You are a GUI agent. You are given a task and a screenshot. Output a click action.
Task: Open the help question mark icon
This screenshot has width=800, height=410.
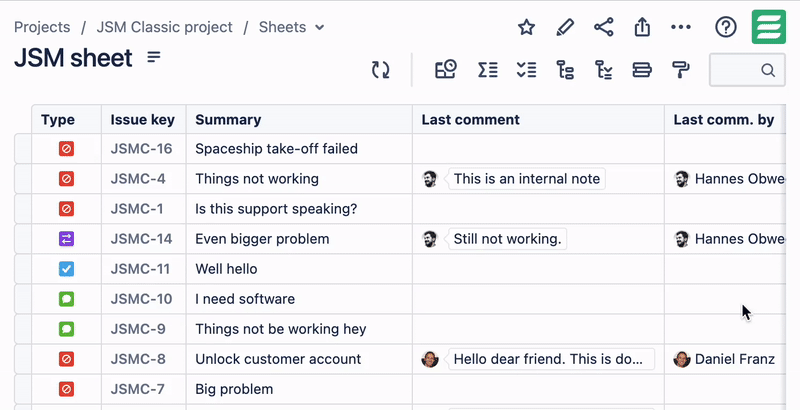(x=726, y=28)
